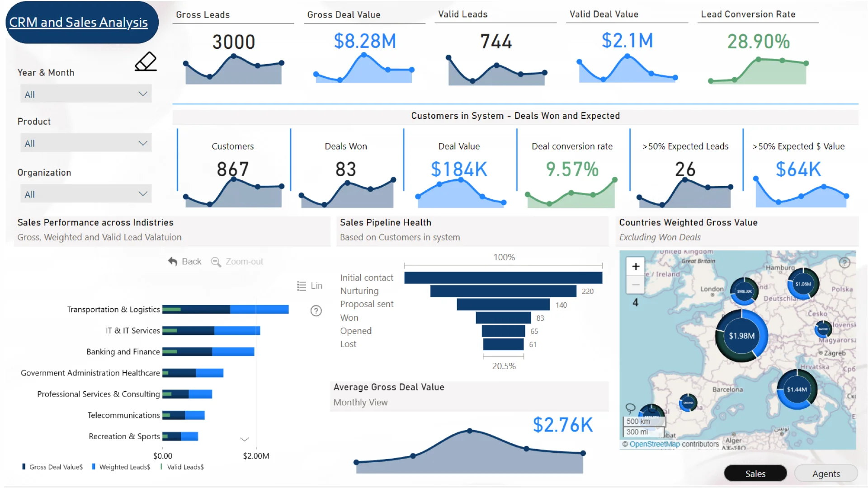The height and width of the screenshot is (488, 868).
Task: Click the funnel 100% top label
Action: (x=504, y=257)
